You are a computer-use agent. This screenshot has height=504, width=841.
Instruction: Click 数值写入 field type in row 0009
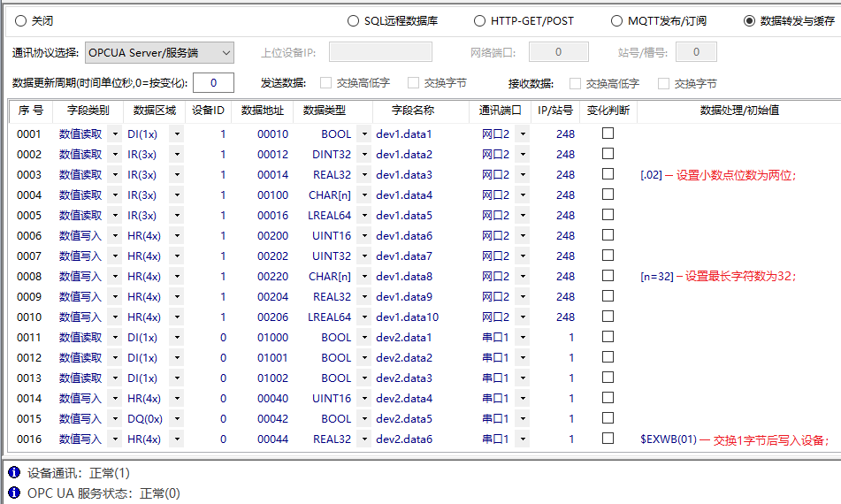point(80,296)
